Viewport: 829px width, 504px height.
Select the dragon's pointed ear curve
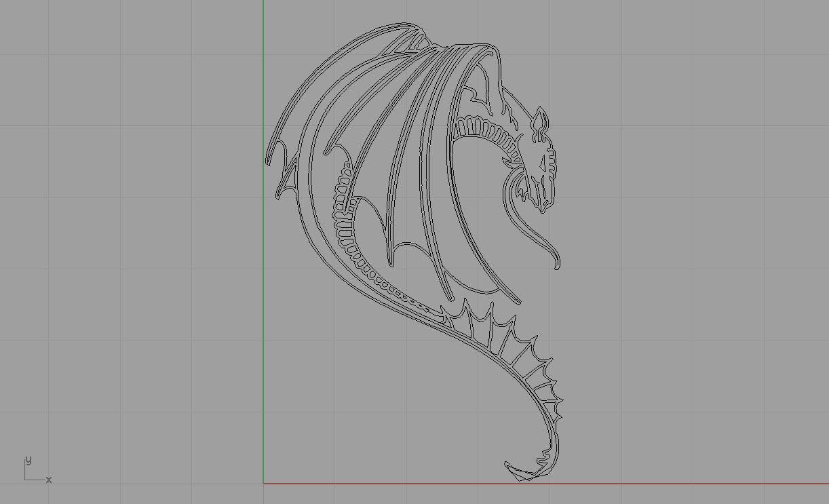click(539, 119)
